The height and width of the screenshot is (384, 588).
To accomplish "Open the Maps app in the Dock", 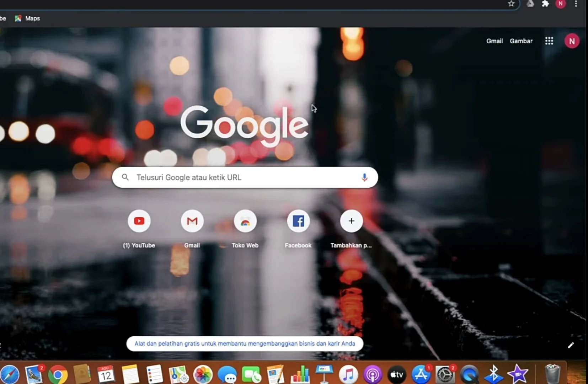I will 178,374.
